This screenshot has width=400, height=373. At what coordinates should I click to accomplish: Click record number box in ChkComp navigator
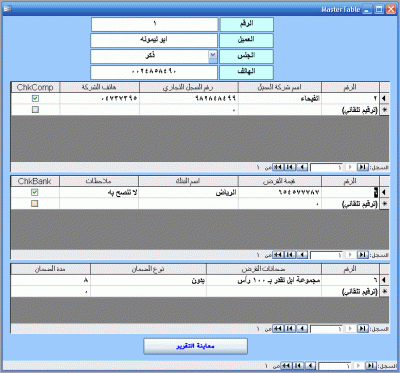click(x=326, y=167)
